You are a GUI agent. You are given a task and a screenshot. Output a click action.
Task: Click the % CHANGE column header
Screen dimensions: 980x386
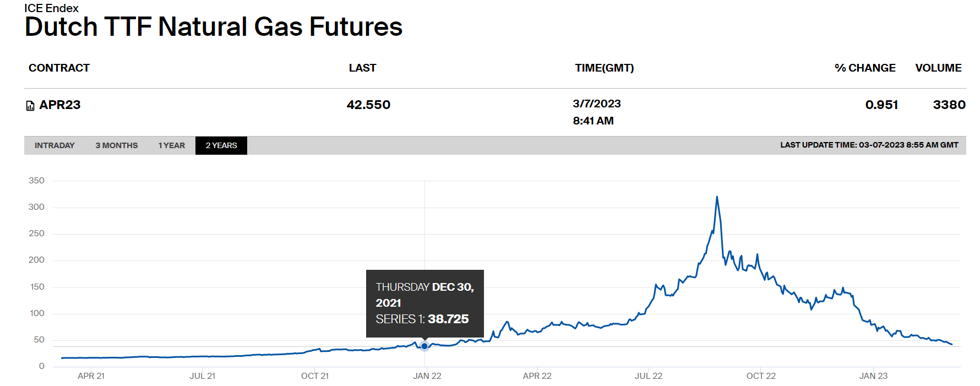tap(865, 68)
